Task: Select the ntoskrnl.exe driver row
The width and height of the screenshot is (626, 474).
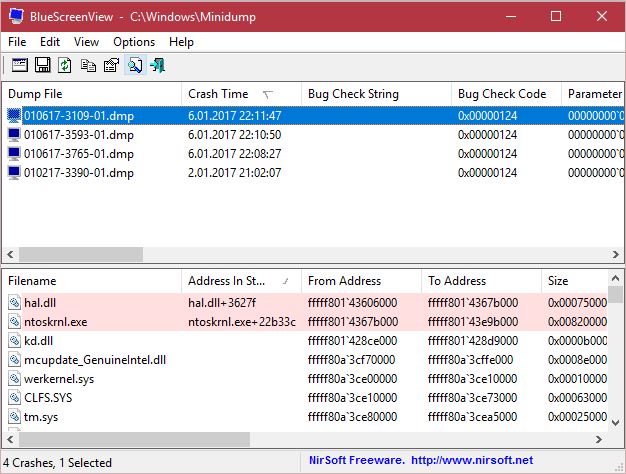Action: pyautogui.click(x=305, y=322)
